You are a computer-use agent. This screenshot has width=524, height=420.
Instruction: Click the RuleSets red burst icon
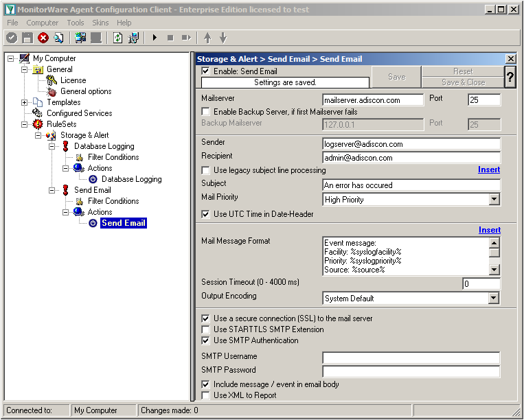coord(38,124)
